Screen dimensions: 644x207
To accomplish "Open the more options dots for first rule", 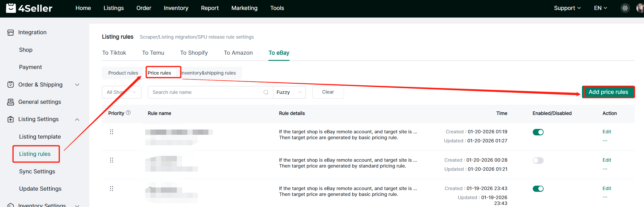I will (605, 141).
